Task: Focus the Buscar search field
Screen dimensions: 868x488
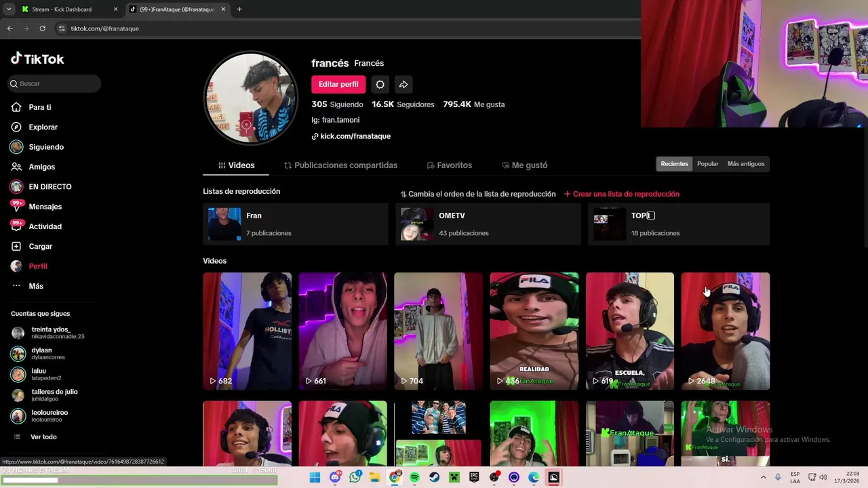Action: [54, 83]
